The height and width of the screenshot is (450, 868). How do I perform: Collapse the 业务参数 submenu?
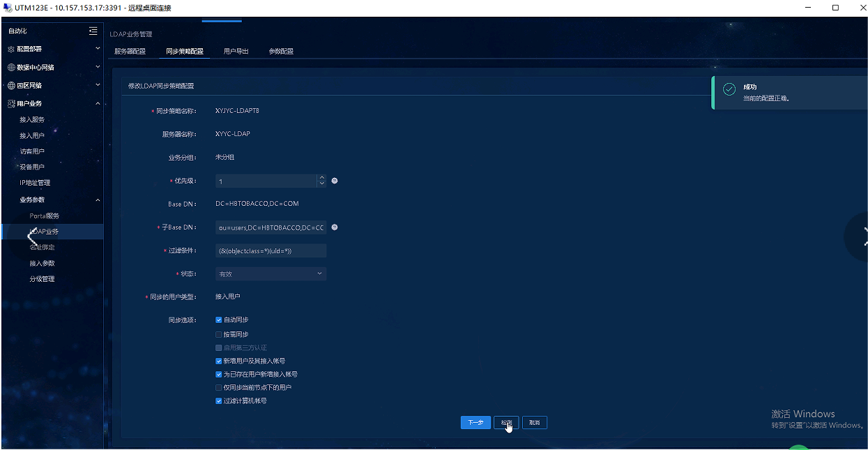98,200
